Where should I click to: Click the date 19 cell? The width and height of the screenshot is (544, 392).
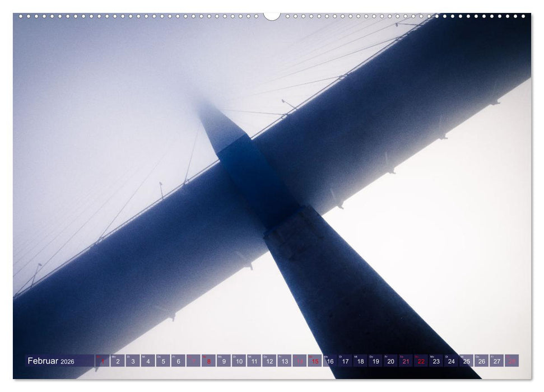375,361
